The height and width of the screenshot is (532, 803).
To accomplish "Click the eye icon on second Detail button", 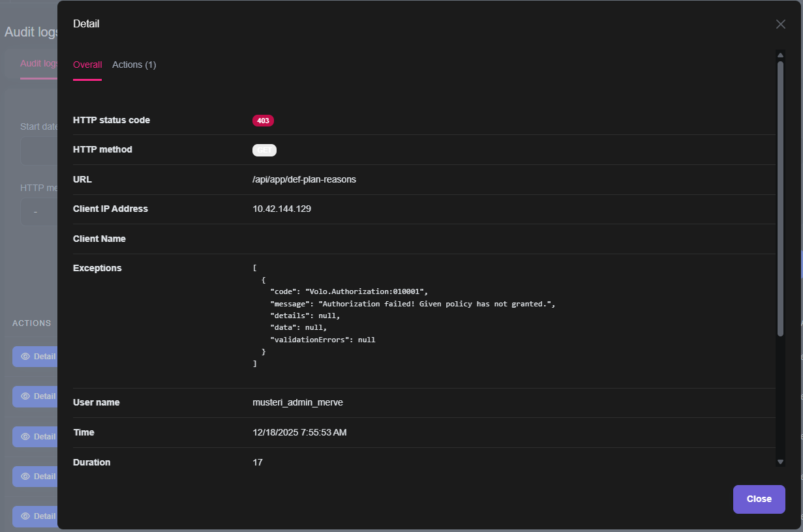I will tap(25, 396).
